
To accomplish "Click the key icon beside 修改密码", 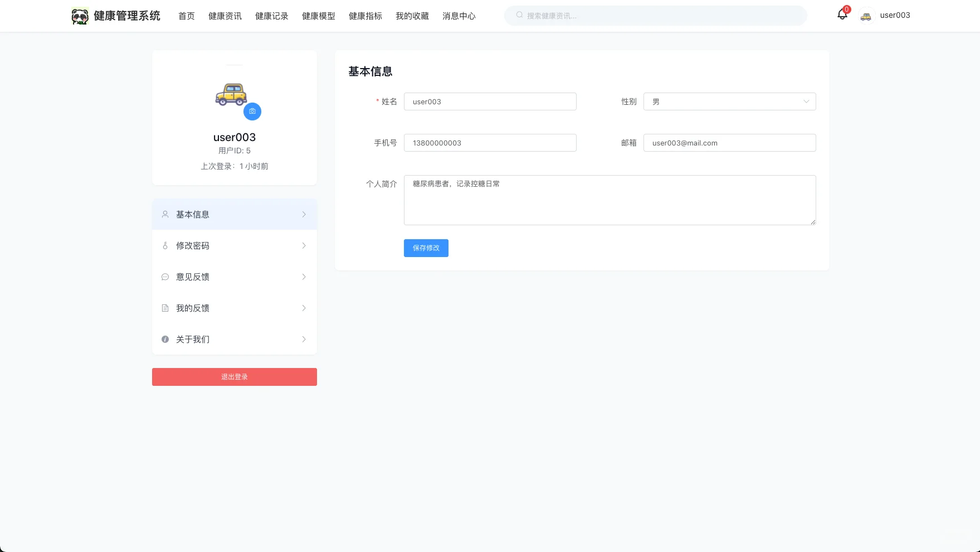I will click(x=164, y=245).
